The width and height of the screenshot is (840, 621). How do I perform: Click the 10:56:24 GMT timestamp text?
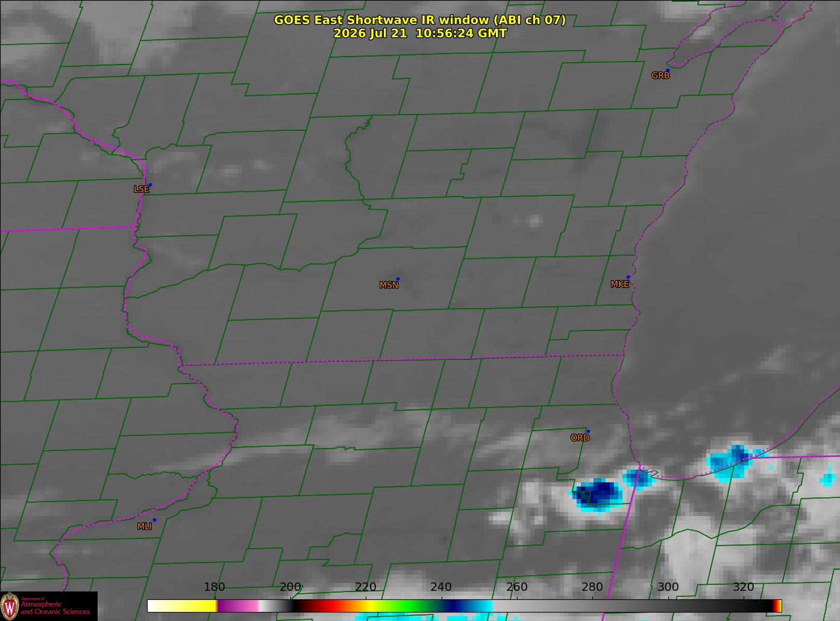(461, 34)
